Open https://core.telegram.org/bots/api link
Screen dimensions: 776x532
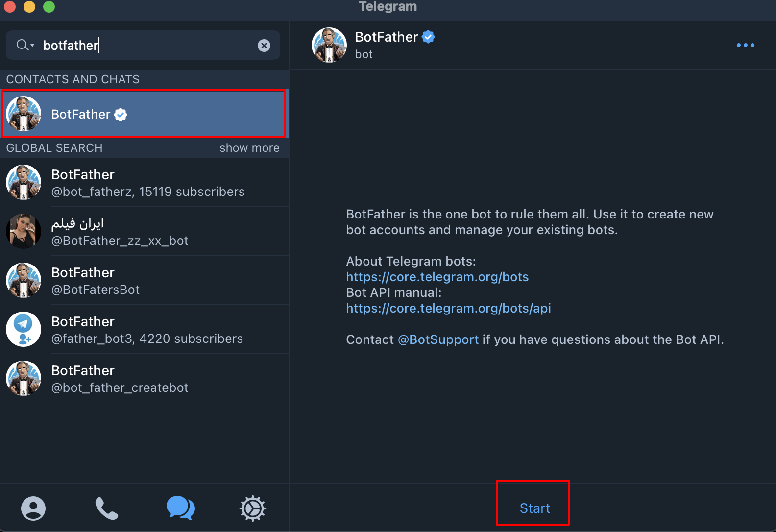[448, 308]
